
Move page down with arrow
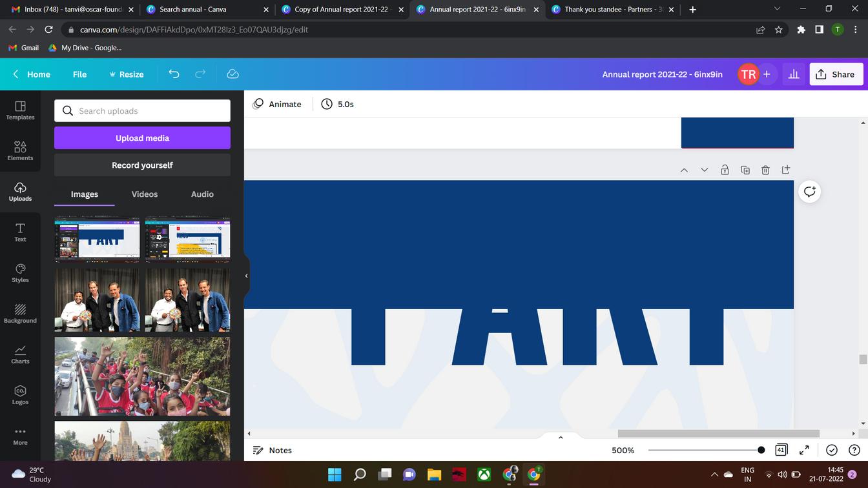tap(705, 170)
